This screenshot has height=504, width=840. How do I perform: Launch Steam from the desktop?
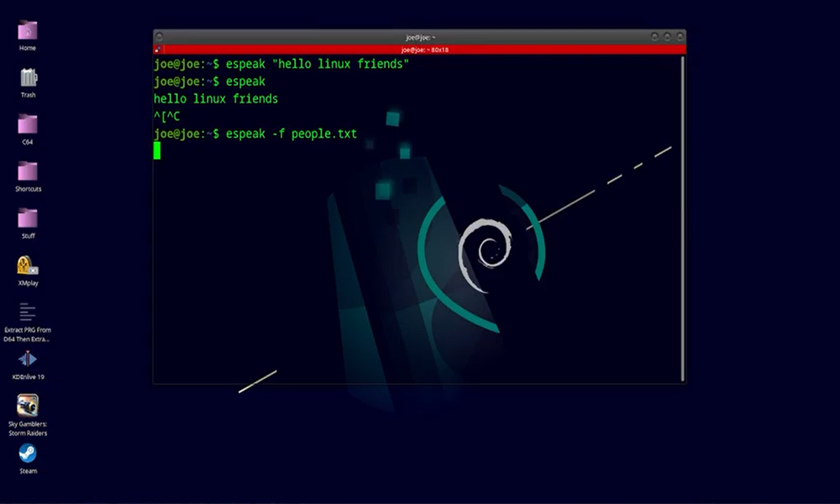[28, 454]
